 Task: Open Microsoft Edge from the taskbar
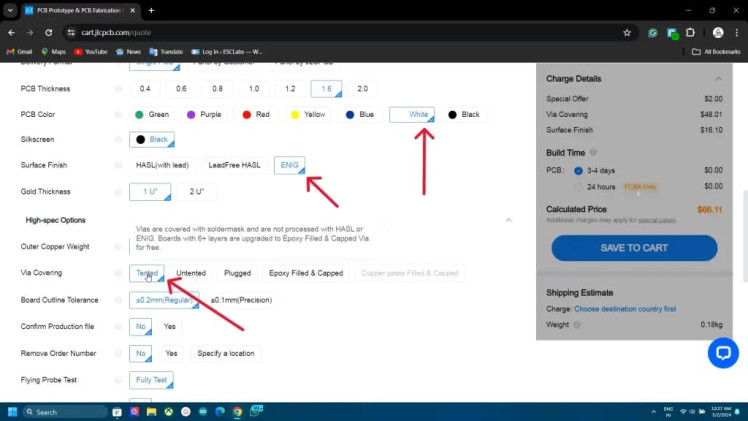pyautogui.click(x=220, y=411)
